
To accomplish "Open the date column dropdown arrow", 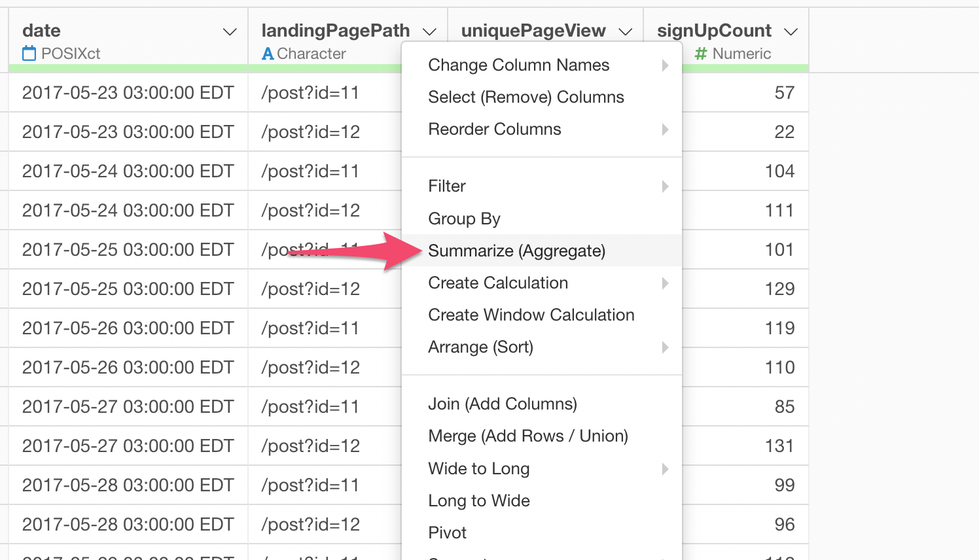I will [230, 31].
